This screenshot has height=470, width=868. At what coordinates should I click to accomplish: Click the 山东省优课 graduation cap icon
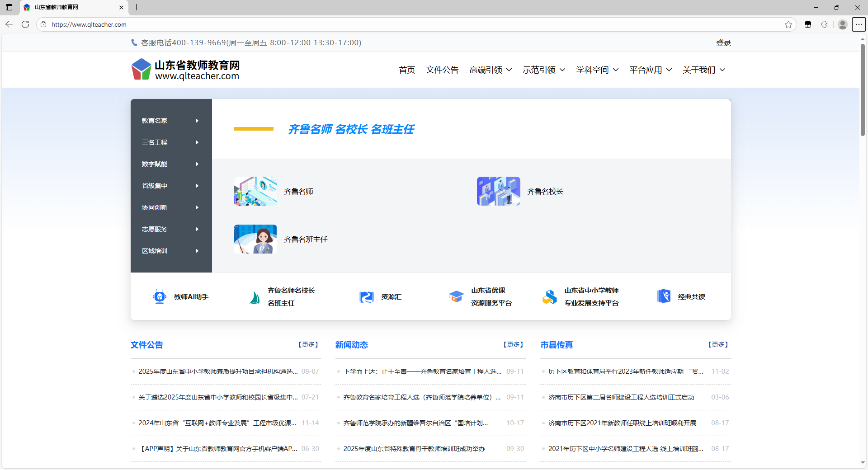pyautogui.click(x=456, y=297)
